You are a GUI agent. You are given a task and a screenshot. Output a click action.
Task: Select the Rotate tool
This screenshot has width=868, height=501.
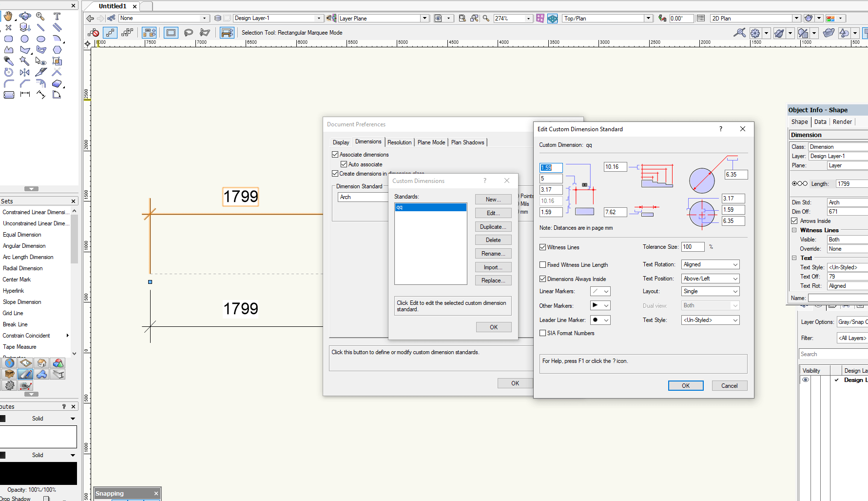(8, 72)
